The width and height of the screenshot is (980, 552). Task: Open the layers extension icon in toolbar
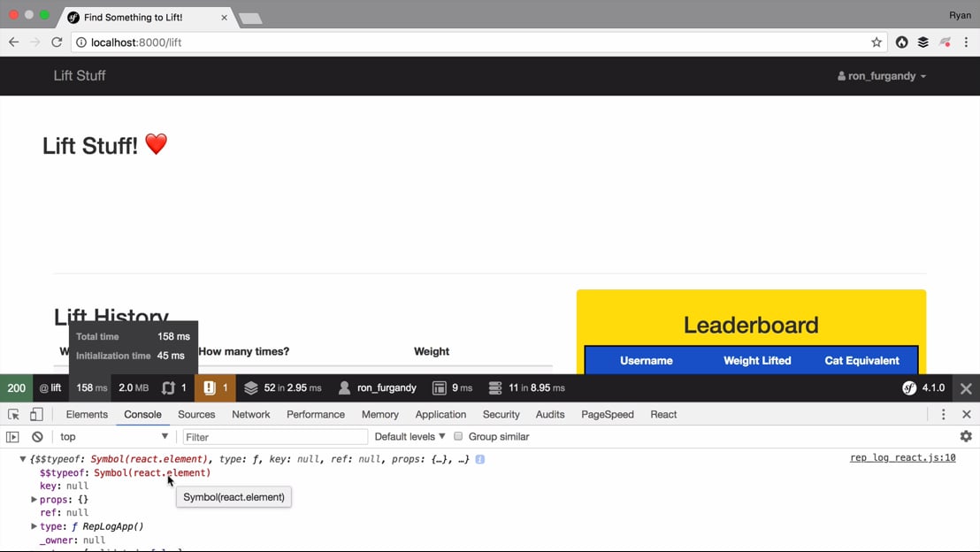pyautogui.click(x=923, y=42)
